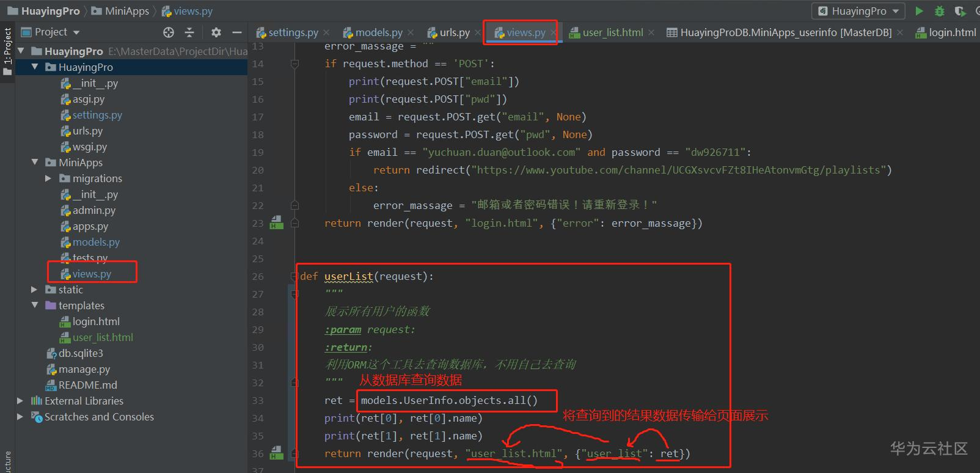Expand Scratches and Consoles node

tap(20, 416)
